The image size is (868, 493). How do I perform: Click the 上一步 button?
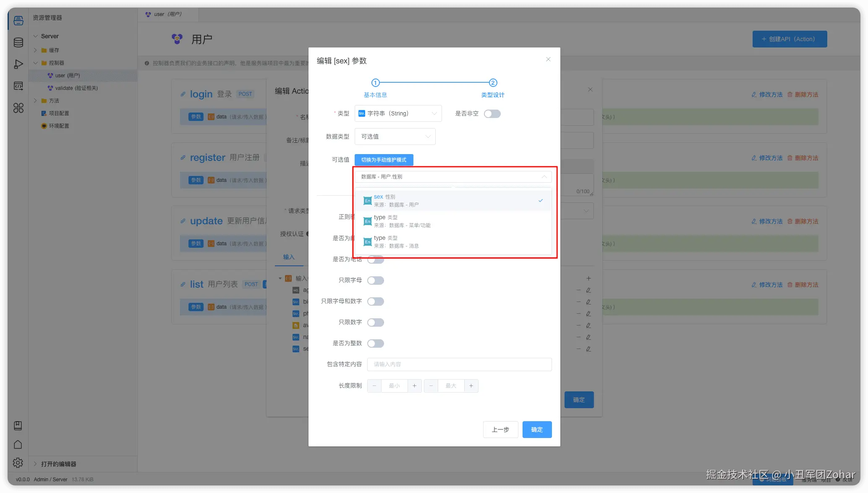point(500,430)
